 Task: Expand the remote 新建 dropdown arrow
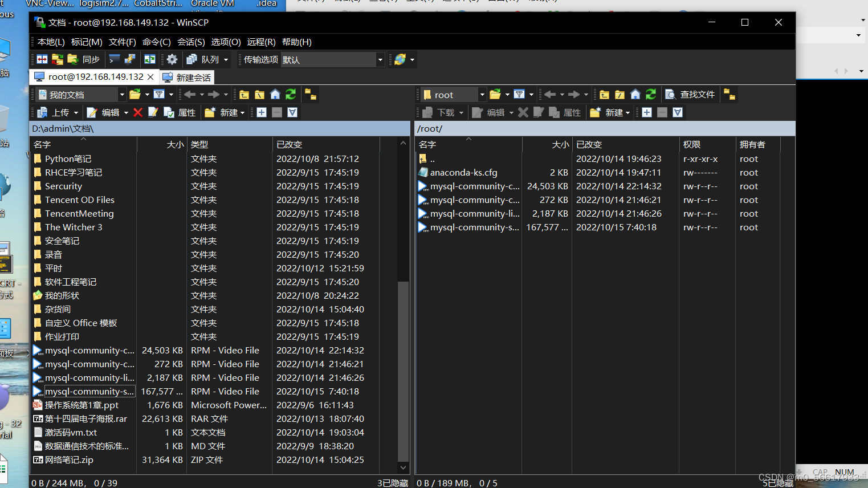627,112
